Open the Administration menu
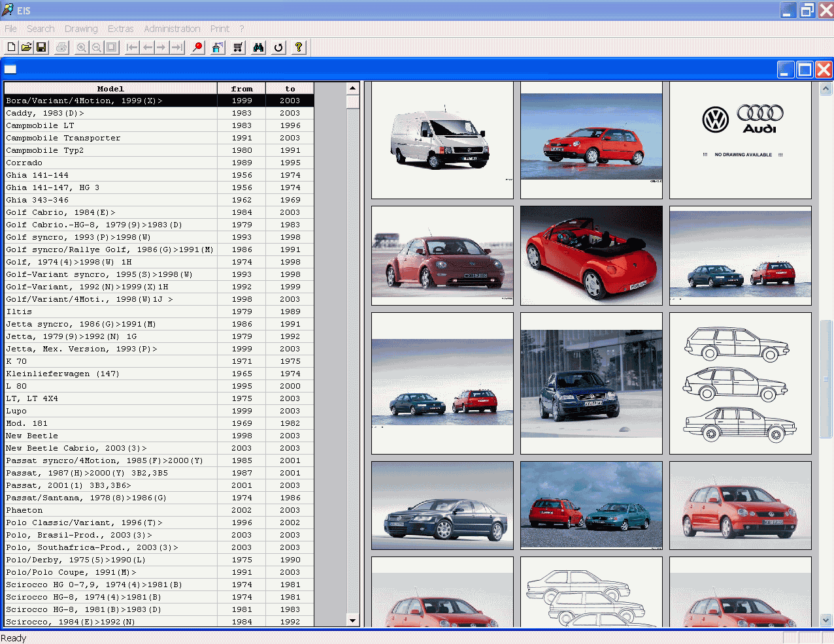The width and height of the screenshot is (834, 644). click(x=172, y=29)
